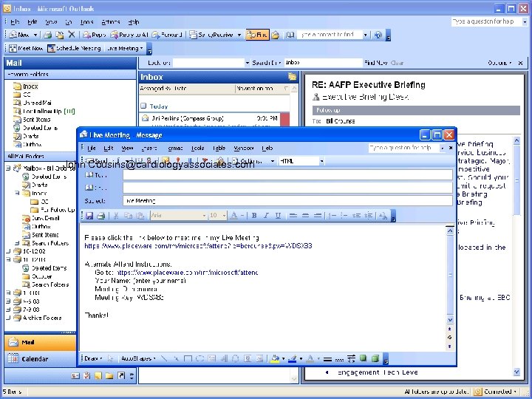The height and width of the screenshot is (399, 532).
Task: Toggle Italic formatting
Action: [x=266, y=216]
